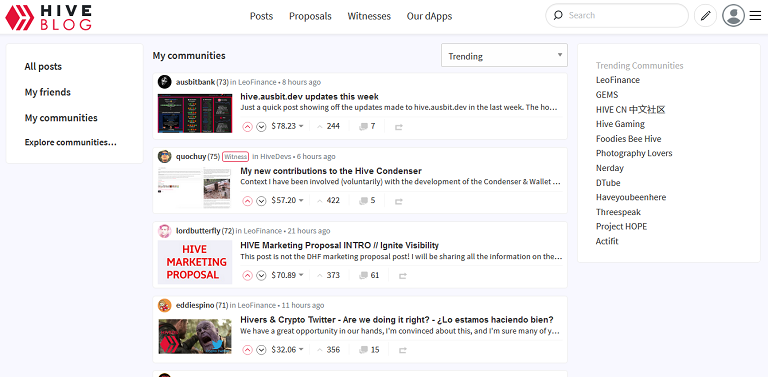The width and height of the screenshot is (768, 377).
Task: Open the Haveyoubeenhere community
Action: pos(631,197)
